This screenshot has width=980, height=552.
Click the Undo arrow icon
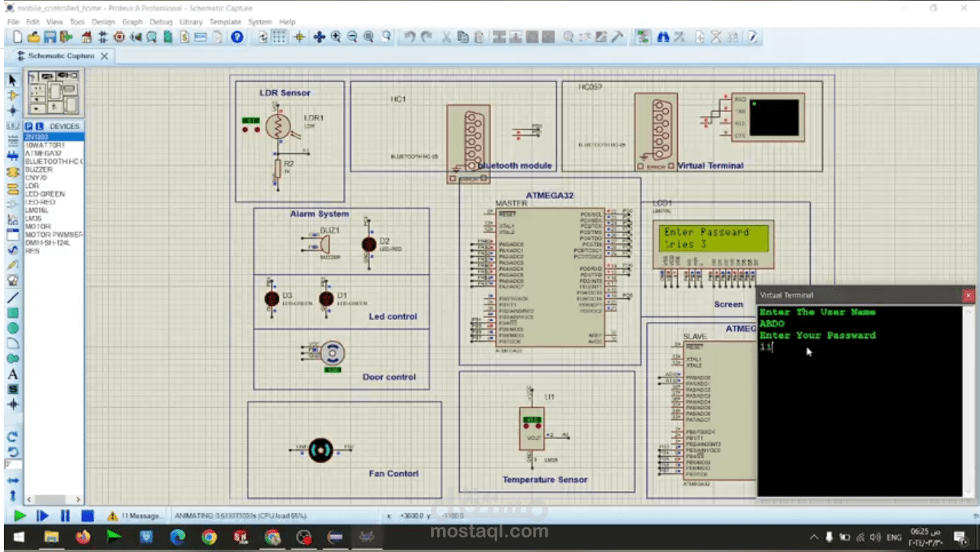[410, 37]
